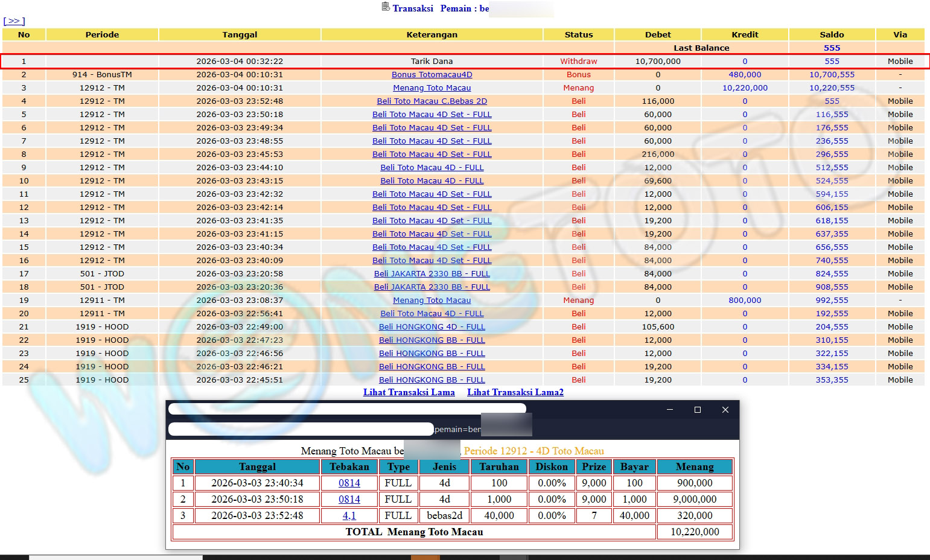The height and width of the screenshot is (560, 930).
Task: Click the 4,1 tebakan link in popup
Action: 349,516
